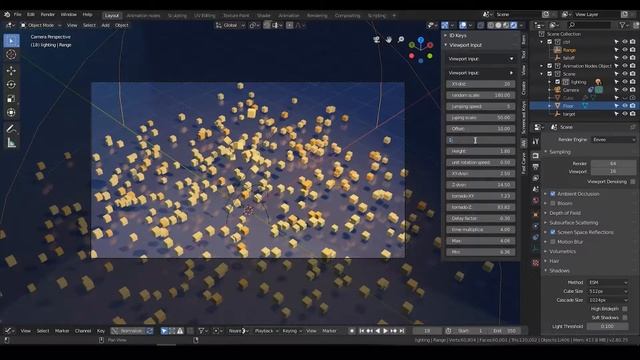The width and height of the screenshot is (640, 360).
Task: Open the Render menu
Action: pos(47,15)
